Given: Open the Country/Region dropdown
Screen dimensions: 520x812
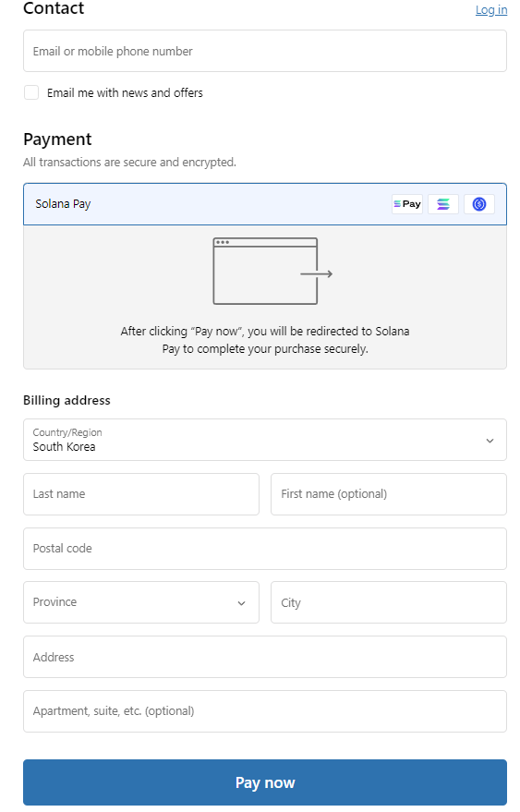Looking at the screenshot, I should point(265,440).
